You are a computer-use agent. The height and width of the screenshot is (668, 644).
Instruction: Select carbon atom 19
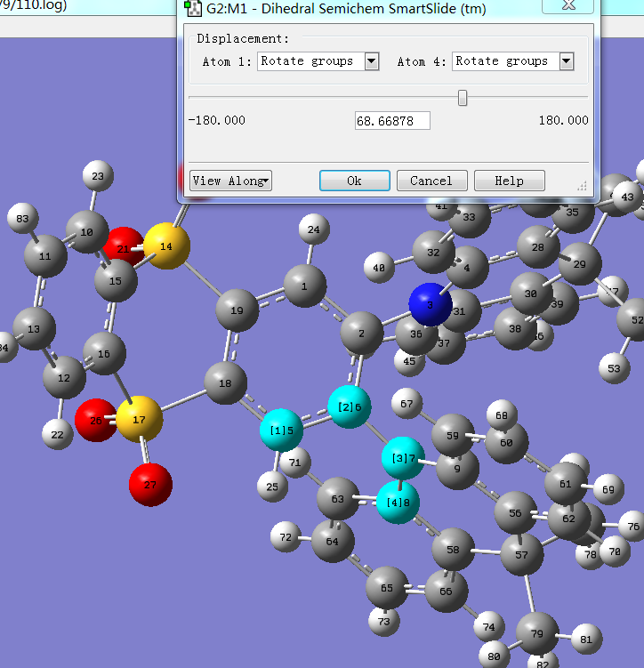click(x=237, y=310)
